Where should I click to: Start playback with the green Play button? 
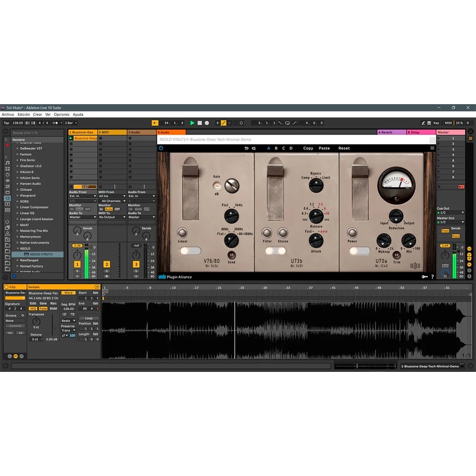coord(192,123)
